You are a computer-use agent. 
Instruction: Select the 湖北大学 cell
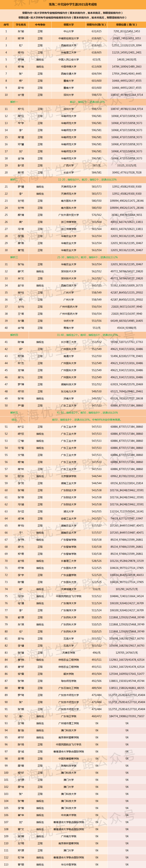tap(69, 511)
